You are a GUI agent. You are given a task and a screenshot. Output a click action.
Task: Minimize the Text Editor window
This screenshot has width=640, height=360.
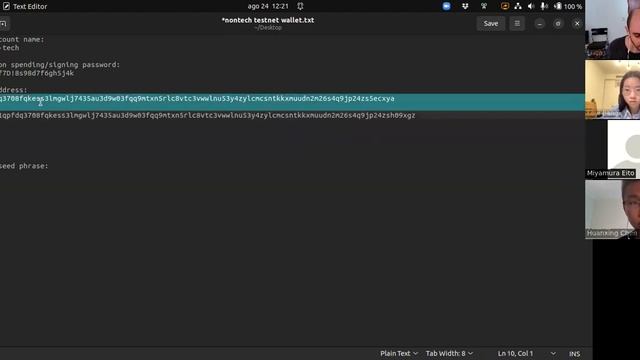pyautogui.click(x=540, y=24)
